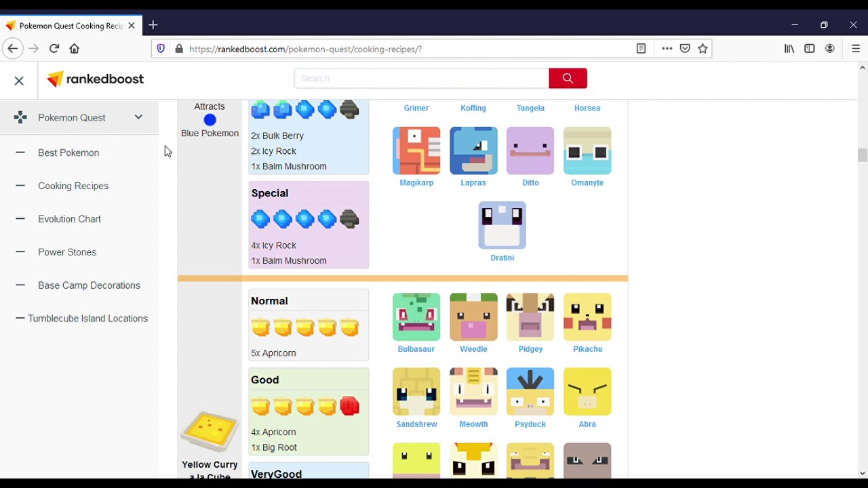Open Tumblecube Island Locations sidebar link
This screenshot has width=868, height=488.
click(x=87, y=319)
